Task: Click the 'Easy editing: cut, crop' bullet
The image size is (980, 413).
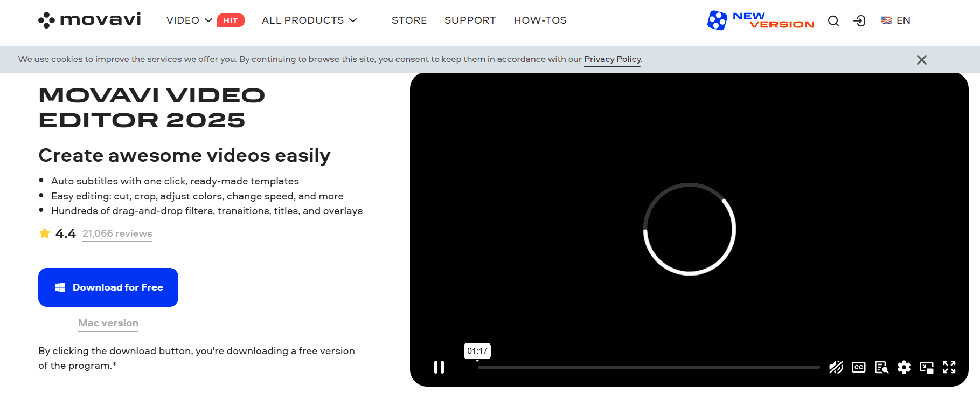Action: click(x=197, y=196)
